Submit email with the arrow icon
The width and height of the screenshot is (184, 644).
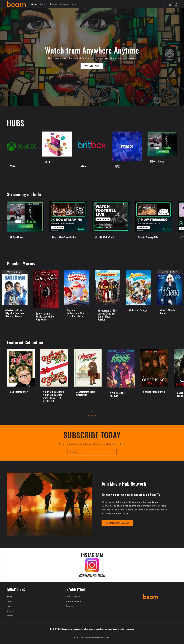coord(113,452)
